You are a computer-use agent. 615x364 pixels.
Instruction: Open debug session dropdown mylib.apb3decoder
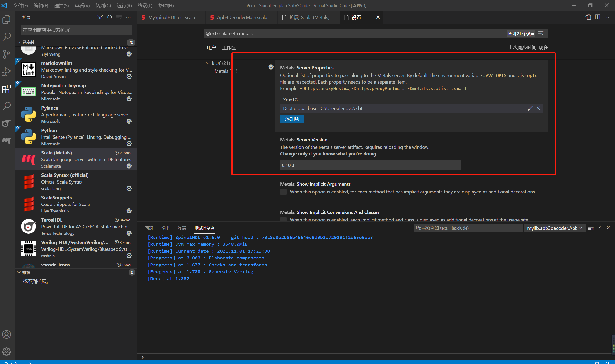tap(555, 228)
